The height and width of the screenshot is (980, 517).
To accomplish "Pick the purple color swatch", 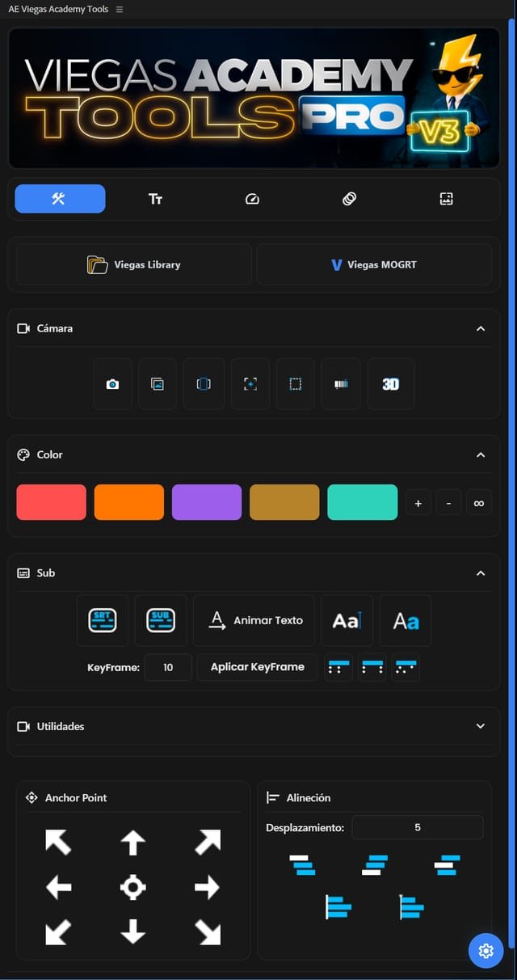I will (207, 502).
